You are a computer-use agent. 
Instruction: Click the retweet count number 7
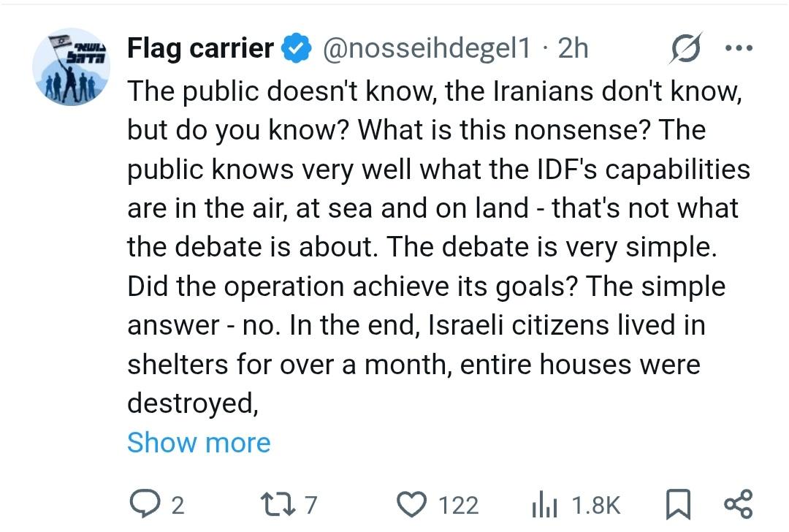[310, 505]
